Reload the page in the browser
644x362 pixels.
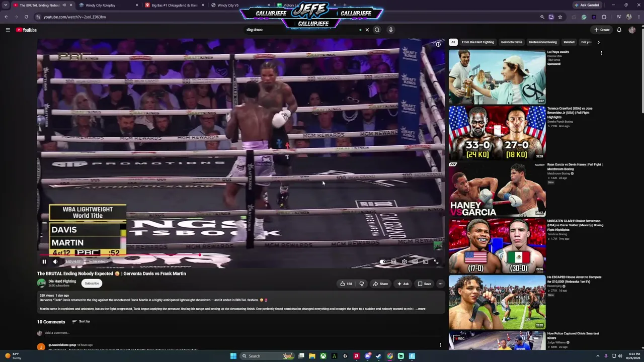tap(27, 17)
